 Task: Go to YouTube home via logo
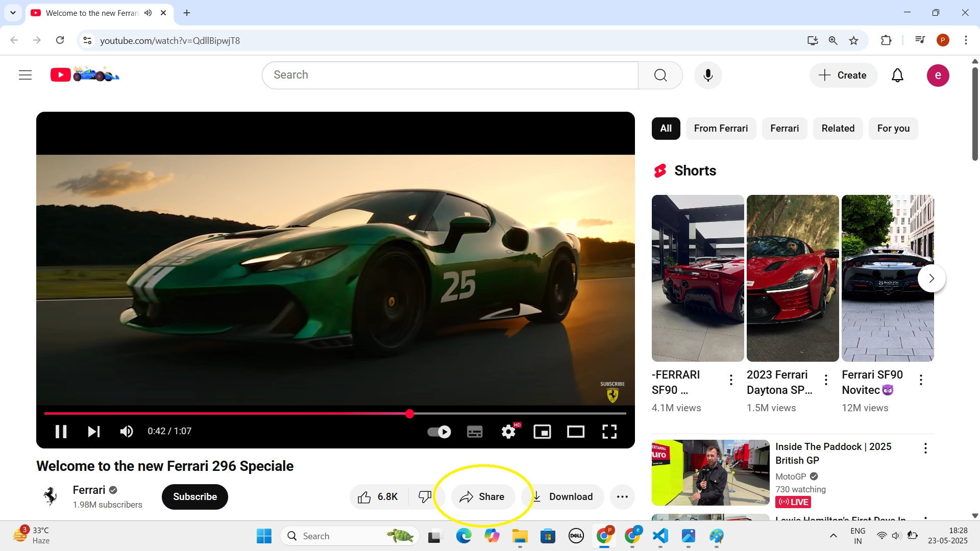pos(85,74)
